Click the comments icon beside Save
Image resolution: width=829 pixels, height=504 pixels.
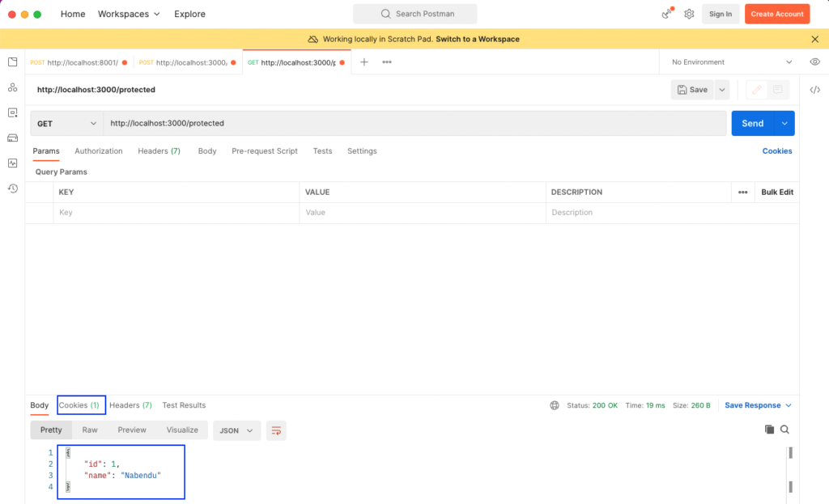(778, 90)
